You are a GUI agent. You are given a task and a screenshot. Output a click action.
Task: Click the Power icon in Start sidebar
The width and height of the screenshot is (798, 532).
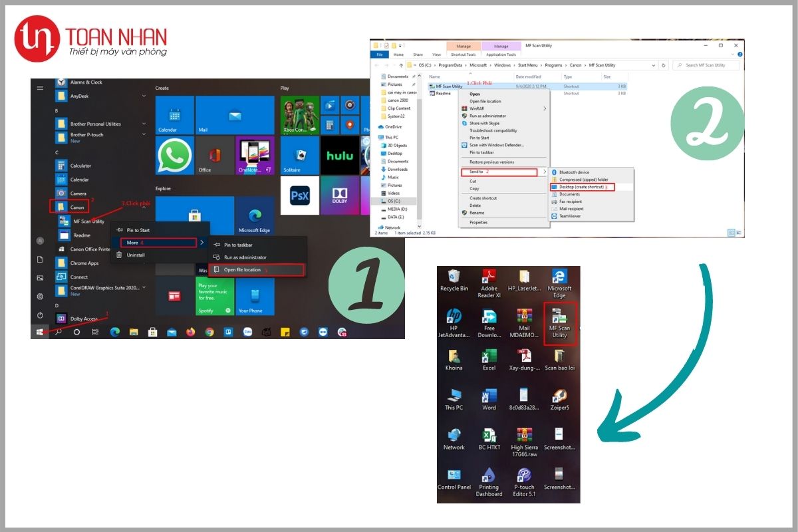[40, 315]
